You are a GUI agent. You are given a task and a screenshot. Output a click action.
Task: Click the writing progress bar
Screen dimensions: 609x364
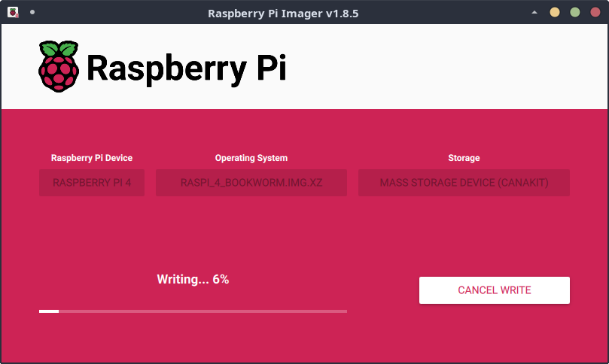(193, 311)
